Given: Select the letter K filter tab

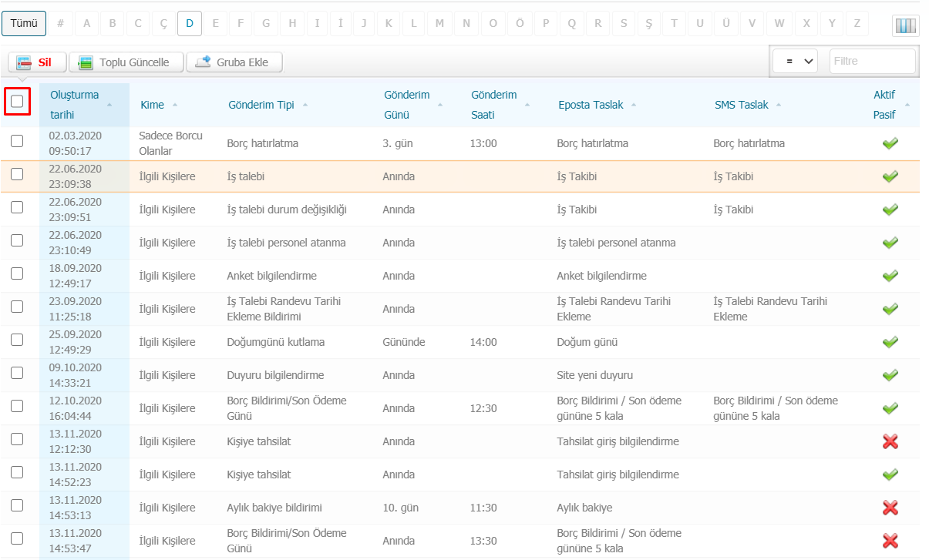Looking at the screenshot, I should coord(388,24).
